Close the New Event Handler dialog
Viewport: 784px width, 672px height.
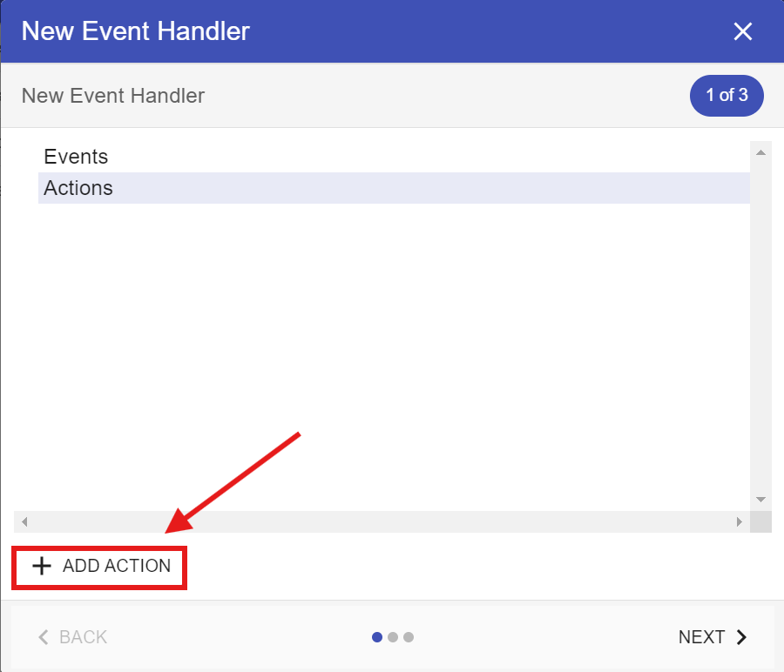(742, 32)
